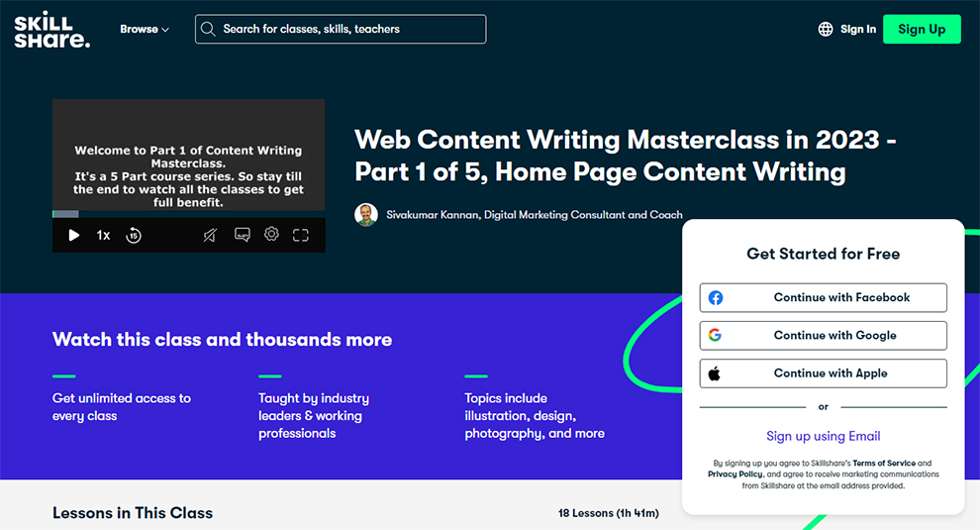Rewind the video 15 seconds

[x=133, y=235]
